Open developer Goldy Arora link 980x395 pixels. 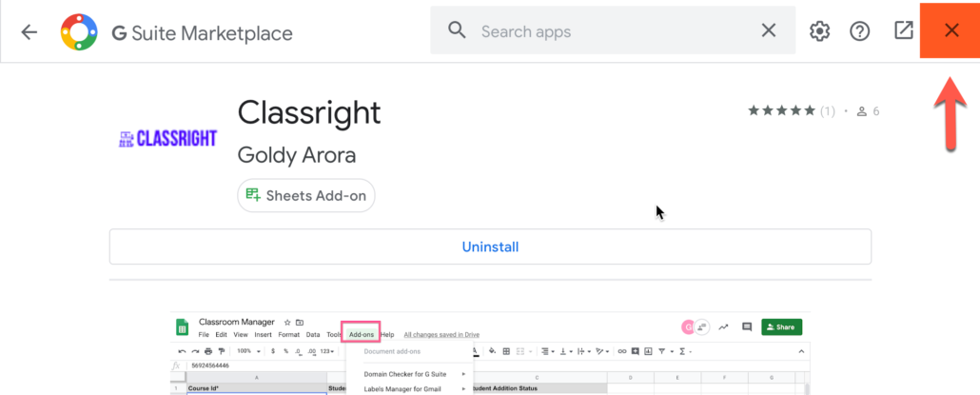click(x=297, y=155)
